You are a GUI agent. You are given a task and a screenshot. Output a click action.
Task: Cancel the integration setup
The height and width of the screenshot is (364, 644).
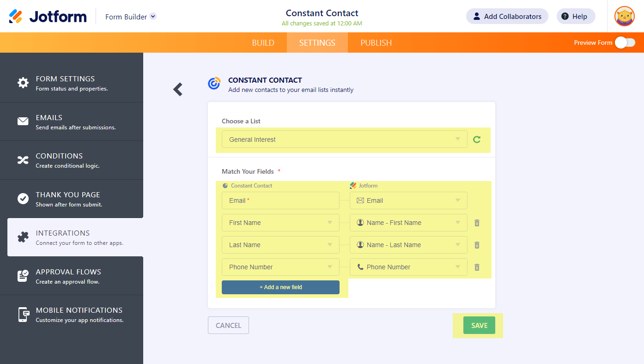pyautogui.click(x=228, y=325)
